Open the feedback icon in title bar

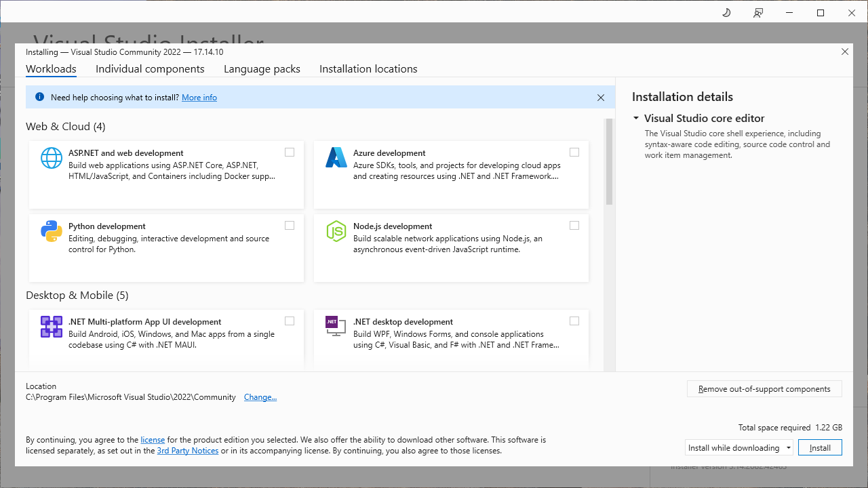point(758,13)
